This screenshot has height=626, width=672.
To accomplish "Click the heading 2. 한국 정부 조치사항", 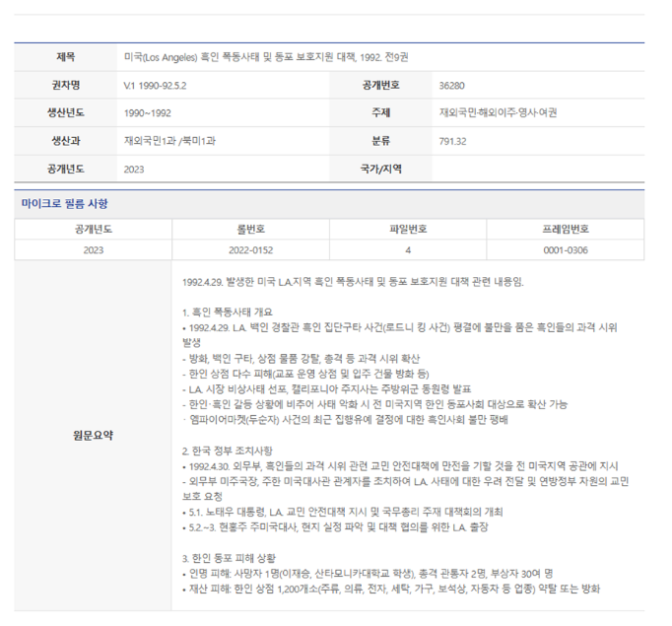I will click(x=228, y=451).
